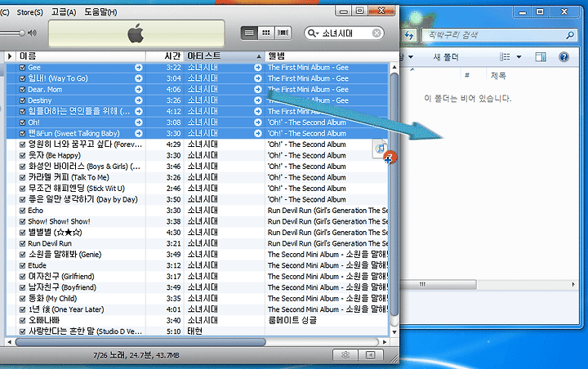The width and height of the screenshot is (588, 369).
Task: Click the arrow link beside the Gee song name
Action: pyautogui.click(x=139, y=68)
